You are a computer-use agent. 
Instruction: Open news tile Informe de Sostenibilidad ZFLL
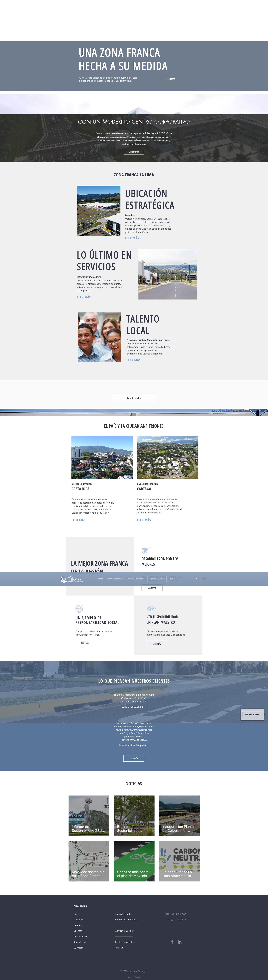(89, 816)
